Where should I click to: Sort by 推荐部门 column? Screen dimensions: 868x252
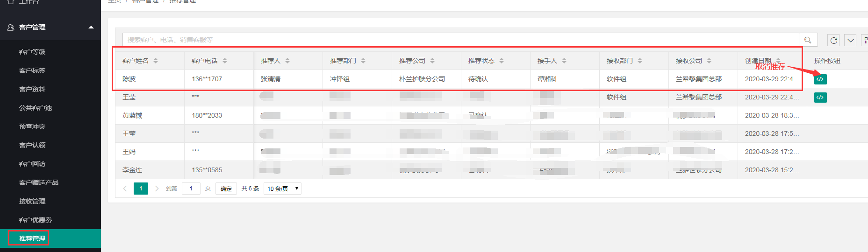click(x=363, y=61)
